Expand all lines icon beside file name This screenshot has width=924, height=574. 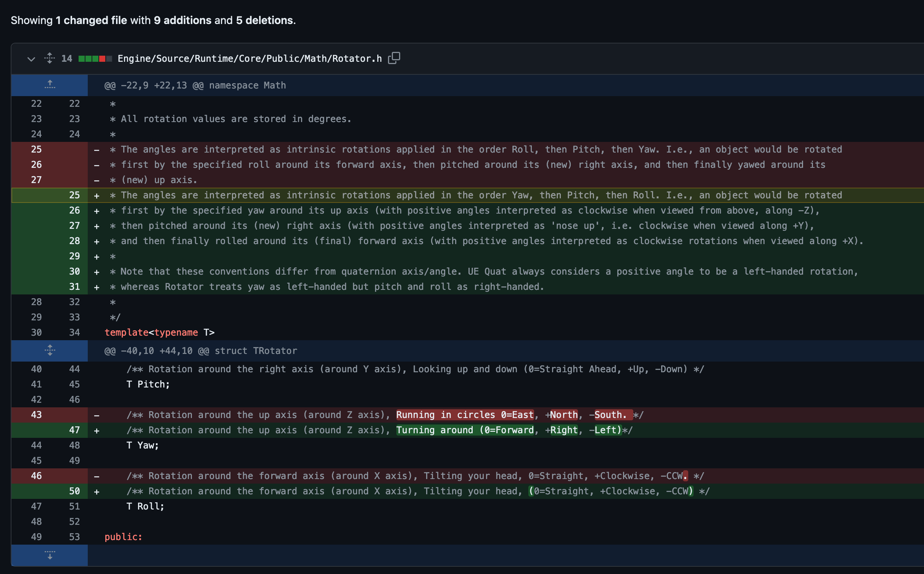tap(50, 58)
